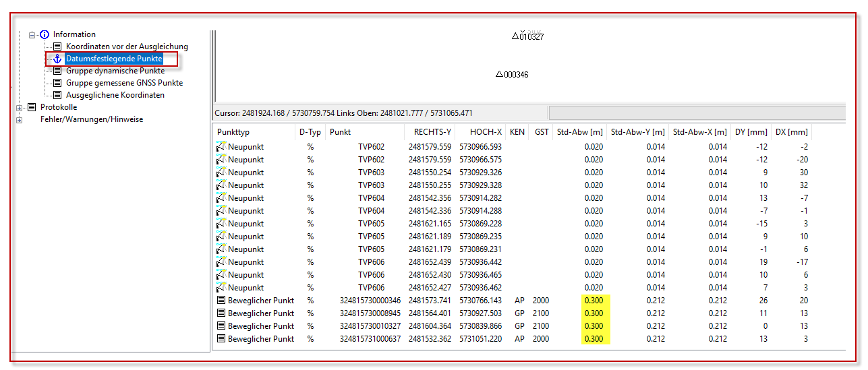The width and height of the screenshot is (868, 370).
Task: Click the blue Information node icon
Action: coord(45,34)
